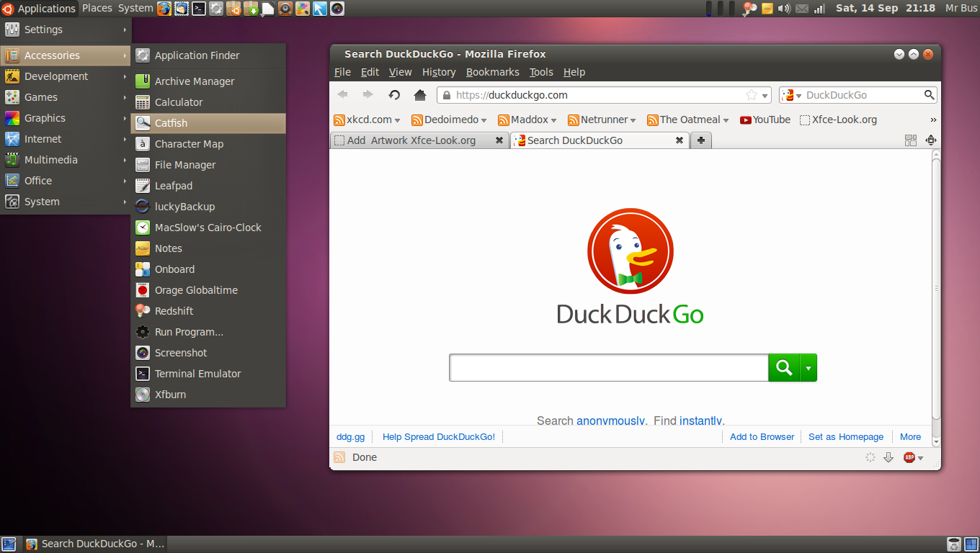Click the date and time clock
The image size is (980, 553).
coord(886,9)
